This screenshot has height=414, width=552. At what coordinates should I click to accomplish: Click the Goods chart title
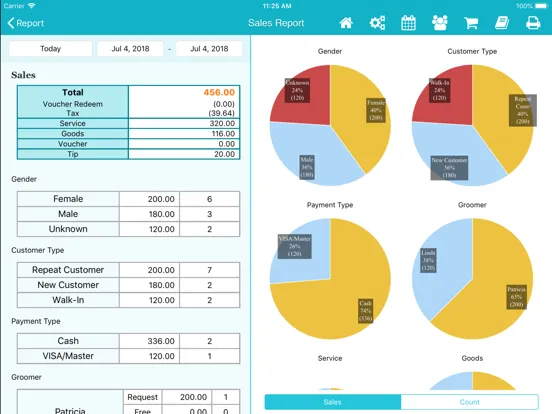(x=472, y=358)
